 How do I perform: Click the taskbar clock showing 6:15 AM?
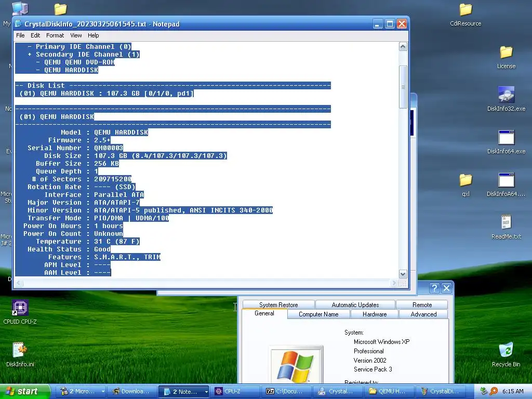pyautogui.click(x=513, y=391)
